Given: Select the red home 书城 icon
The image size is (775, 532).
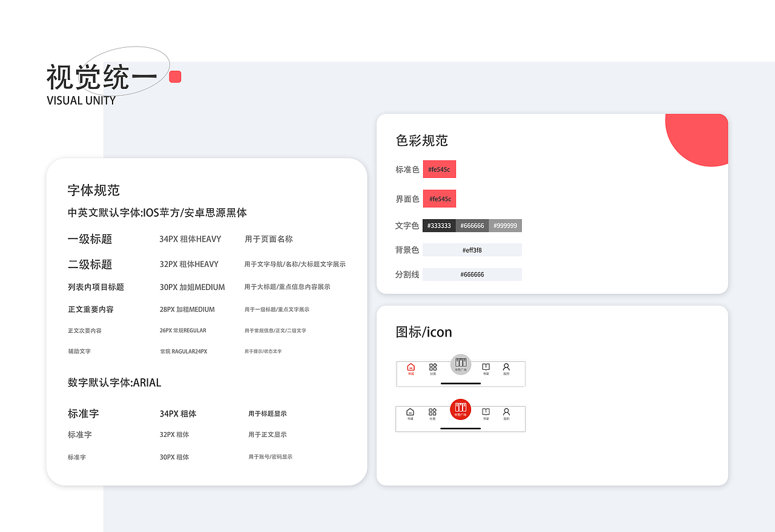Looking at the screenshot, I should [x=411, y=366].
